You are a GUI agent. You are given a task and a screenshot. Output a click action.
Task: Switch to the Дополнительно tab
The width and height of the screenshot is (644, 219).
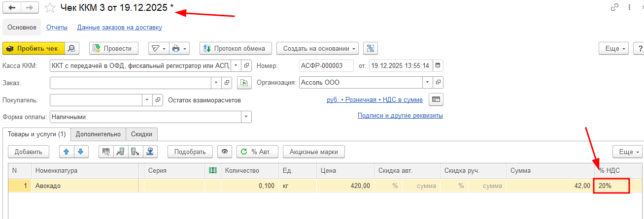click(98, 134)
